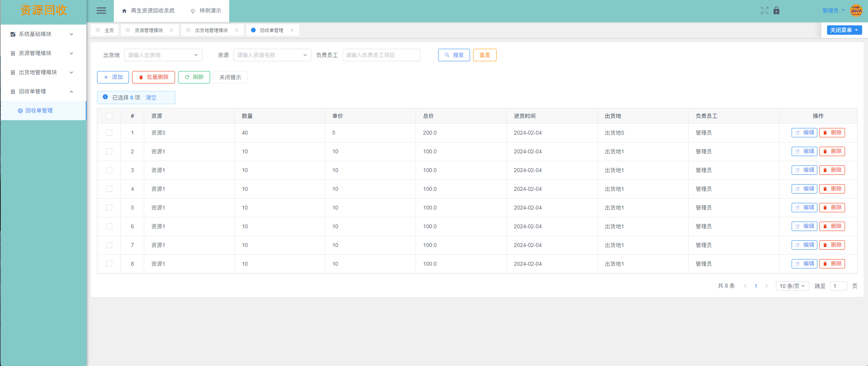
Task: Check the checkbox for row 1
Action: point(109,133)
